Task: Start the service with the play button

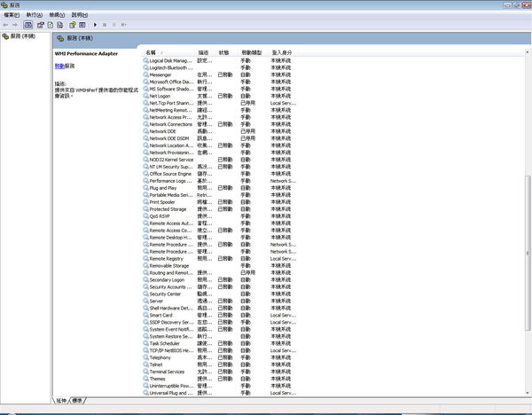Action: pos(95,25)
